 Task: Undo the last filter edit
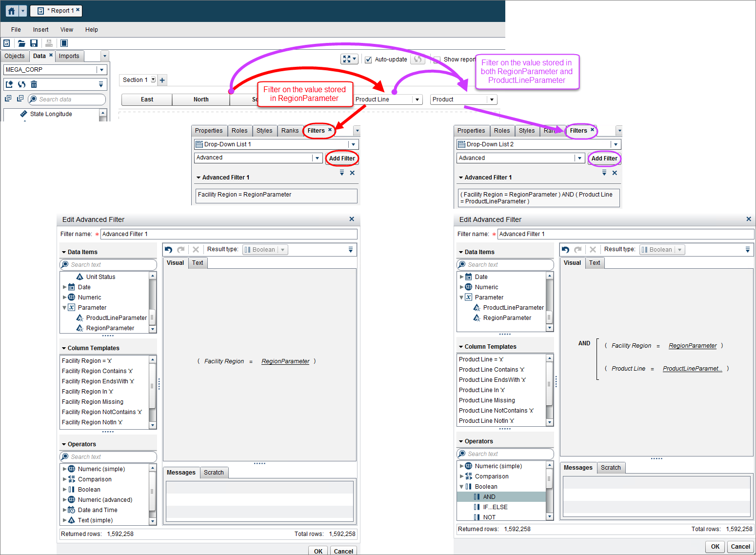(x=168, y=249)
